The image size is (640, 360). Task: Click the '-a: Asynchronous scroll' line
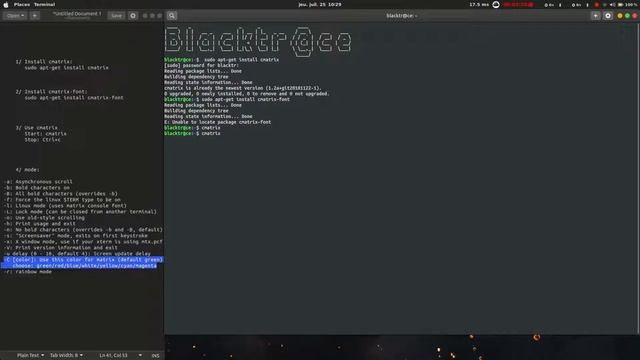pyautogui.click(x=38, y=182)
